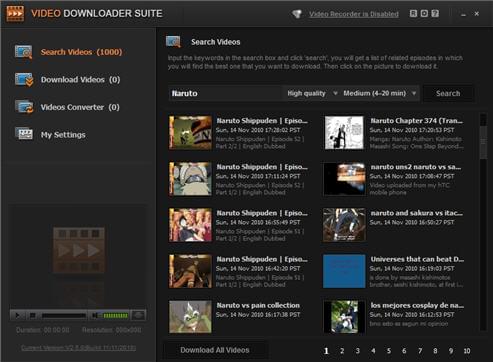
Task: Stop the preview video
Action: tap(33, 315)
